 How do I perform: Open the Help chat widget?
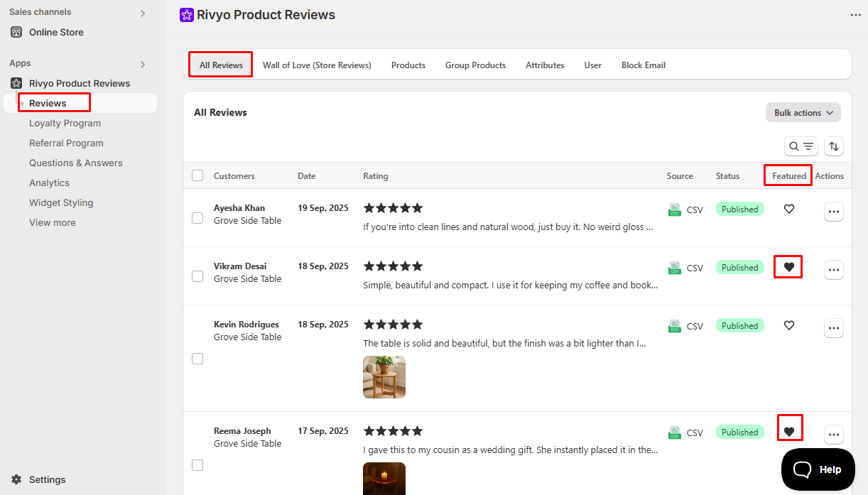point(818,469)
